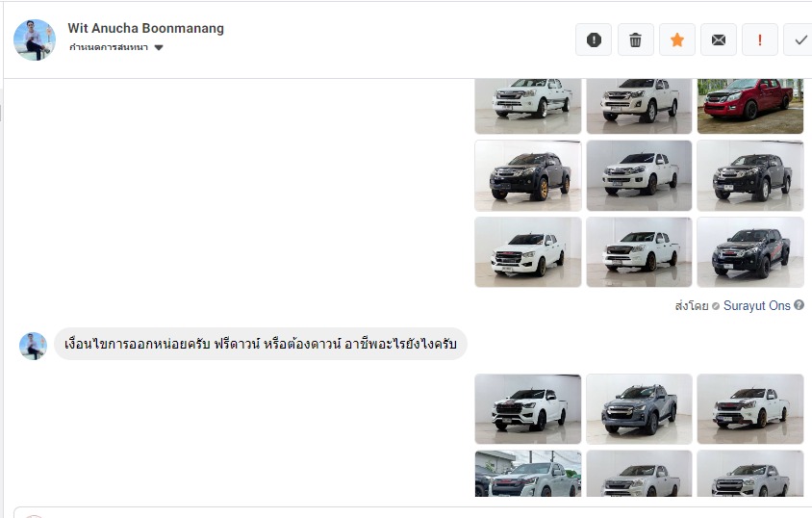Screen dimensions: 812x518
Task: Delete the conversation with trash icon
Action: click(x=635, y=39)
